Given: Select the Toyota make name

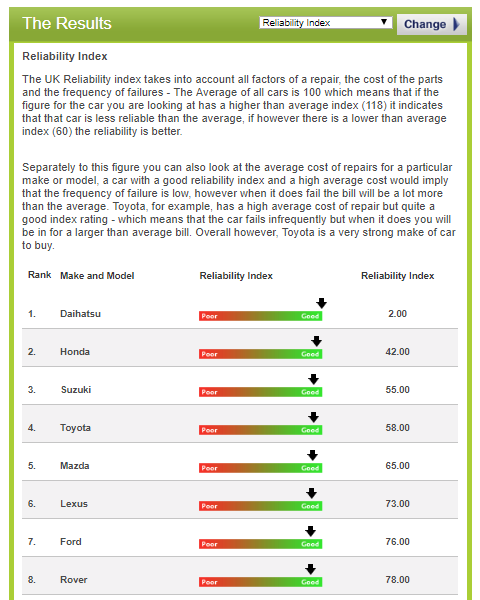Looking at the screenshot, I should pos(75,427).
